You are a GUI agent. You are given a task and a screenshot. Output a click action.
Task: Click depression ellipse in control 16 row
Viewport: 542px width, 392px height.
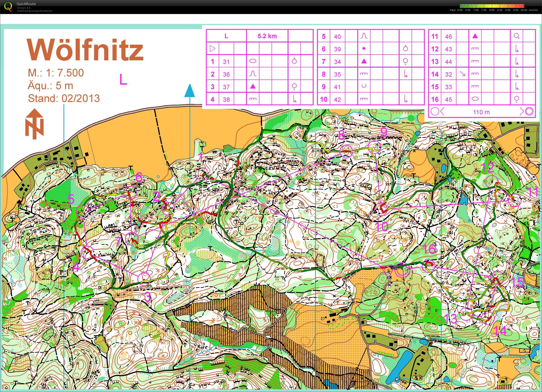pyautogui.click(x=475, y=99)
